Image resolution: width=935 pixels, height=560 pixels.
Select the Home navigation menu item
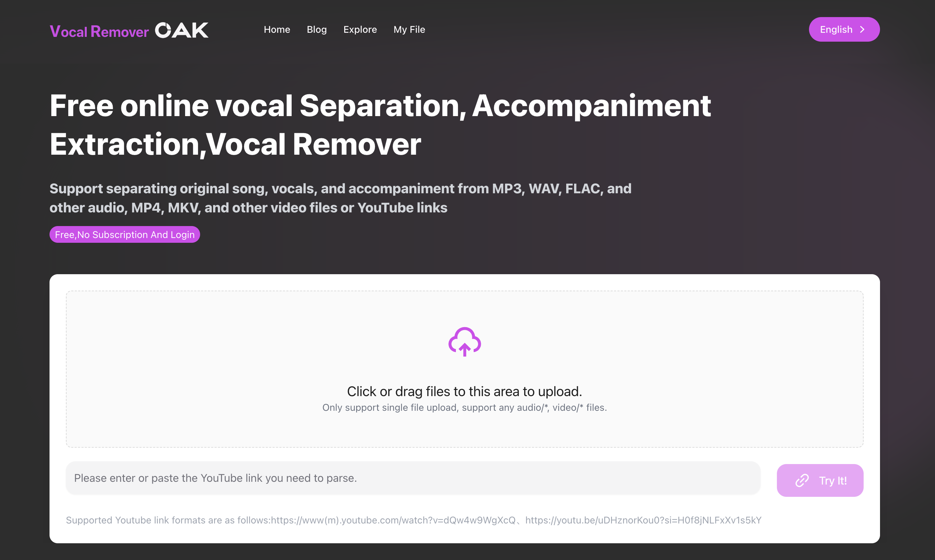coord(277,29)
